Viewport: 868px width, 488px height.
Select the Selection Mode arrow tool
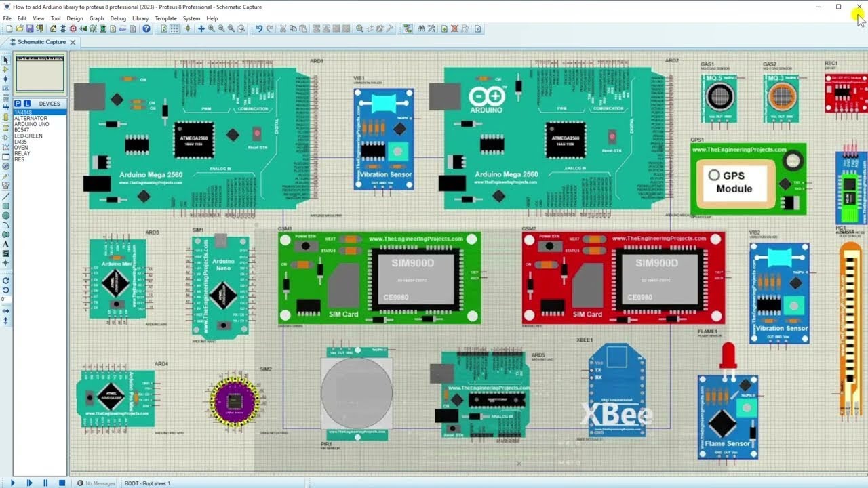tap(5, 60)
